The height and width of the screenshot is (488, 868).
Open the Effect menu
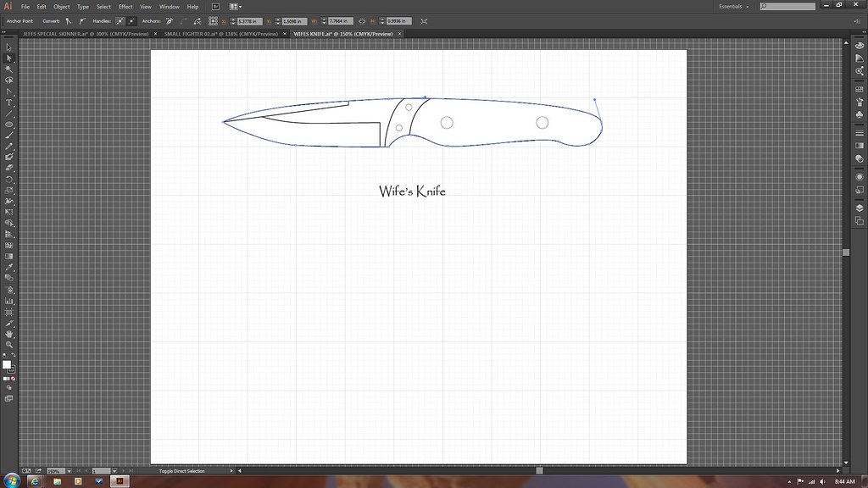[125, 7]
